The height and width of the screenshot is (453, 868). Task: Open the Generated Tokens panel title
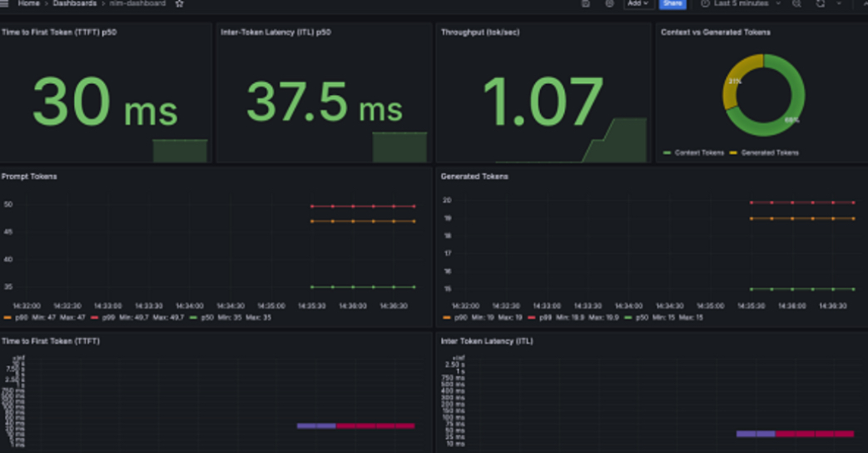point(474,176)
